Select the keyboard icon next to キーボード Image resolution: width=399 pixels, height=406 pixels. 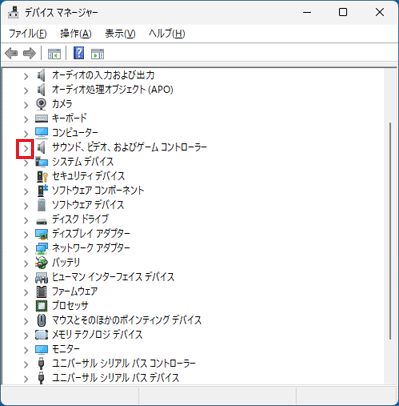click(42, 118)
